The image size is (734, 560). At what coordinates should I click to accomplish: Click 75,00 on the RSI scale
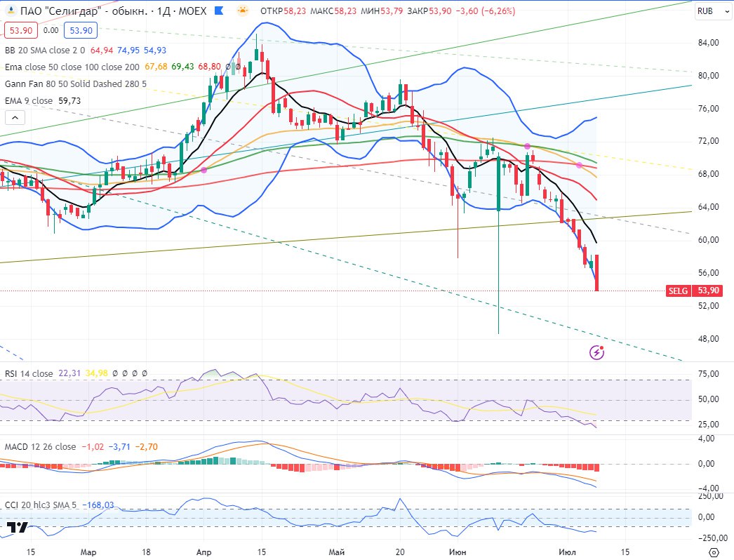pos(708,374)
